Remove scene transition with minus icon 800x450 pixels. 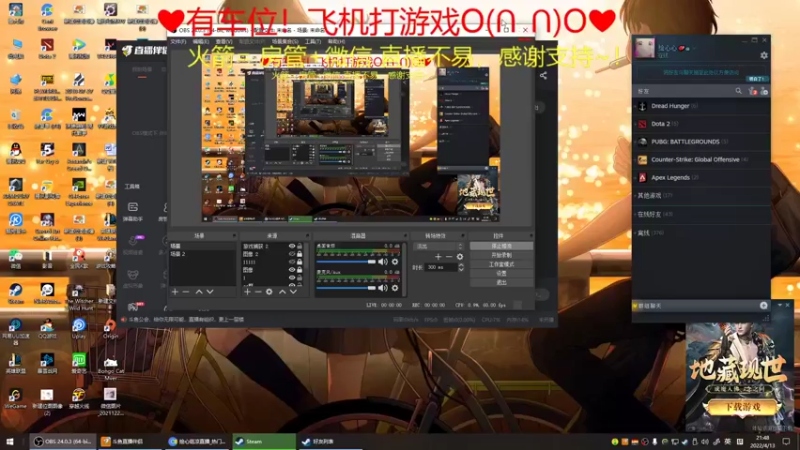[x=449, y=257]
